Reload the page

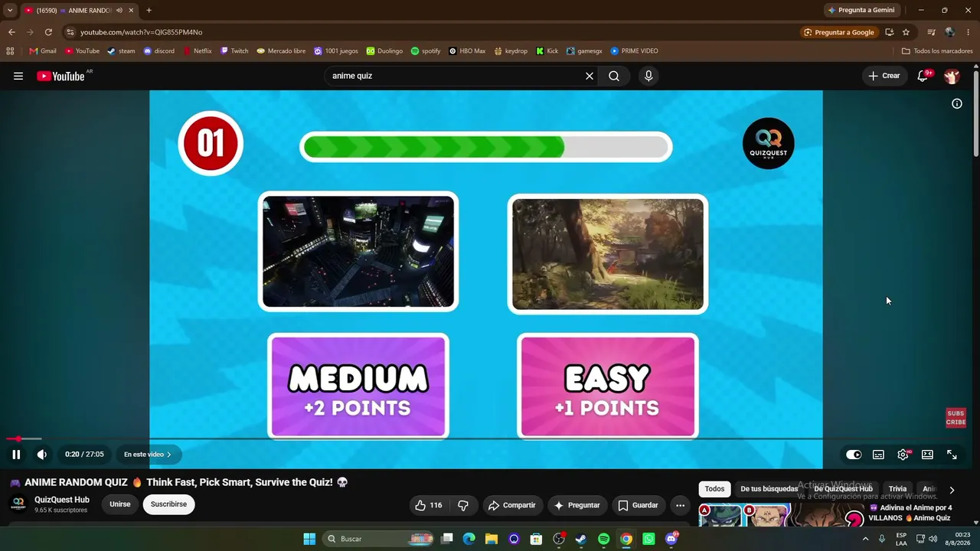[x=48, y=32]
